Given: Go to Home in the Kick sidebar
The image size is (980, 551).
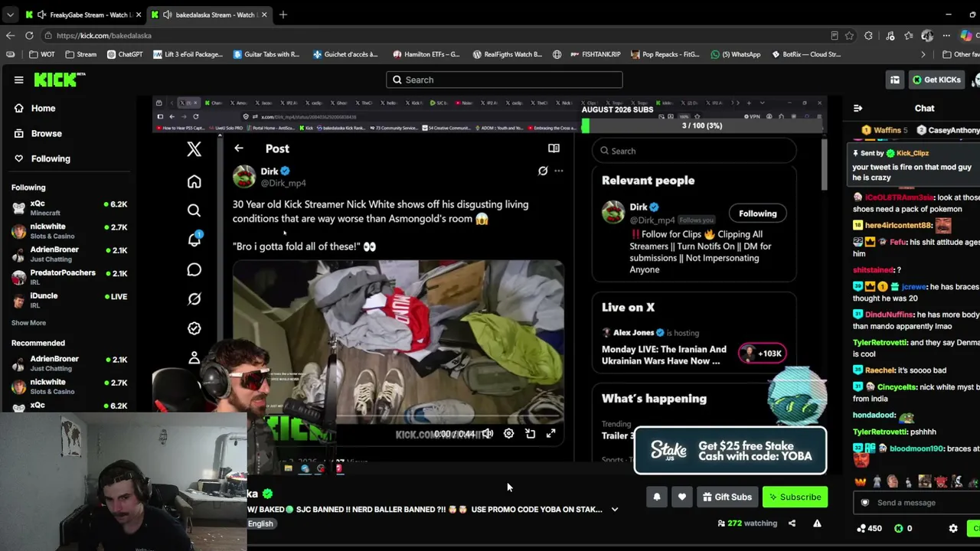Looking at the screenshot, I should pyautogui.click(x=43, y=108).
